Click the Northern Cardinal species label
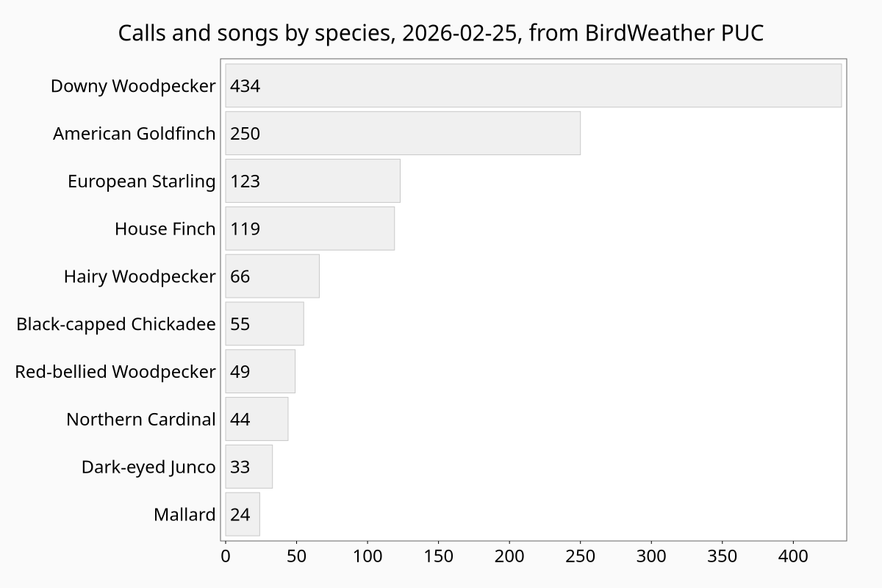 pyautogui.click(x=141, y=419)
